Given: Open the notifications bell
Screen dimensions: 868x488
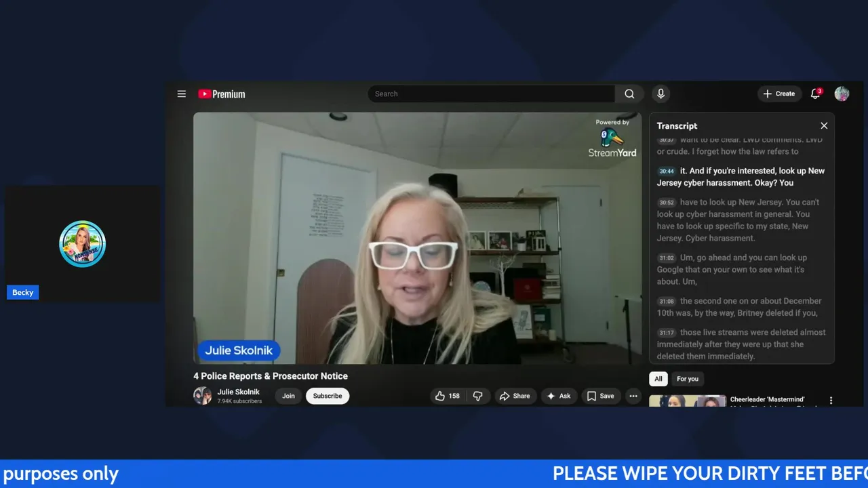Looking at the screenshot, I should pos(816,94).
